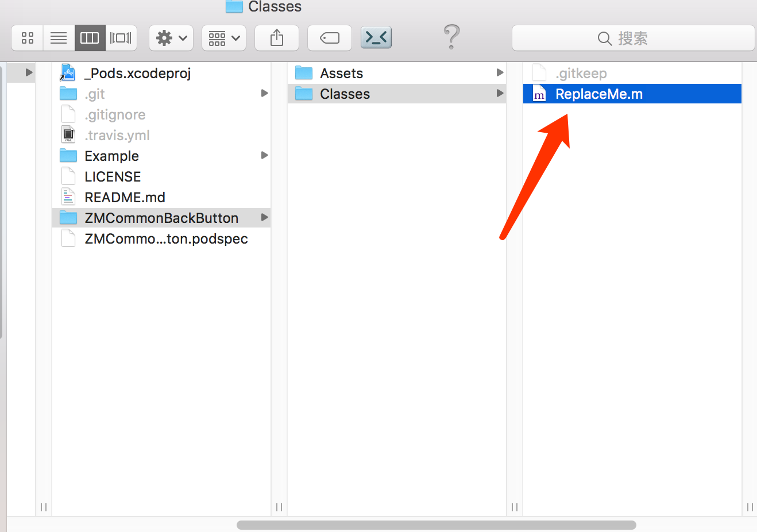
Task: Select the Example folder icon
Action: (x=68, y=155)
